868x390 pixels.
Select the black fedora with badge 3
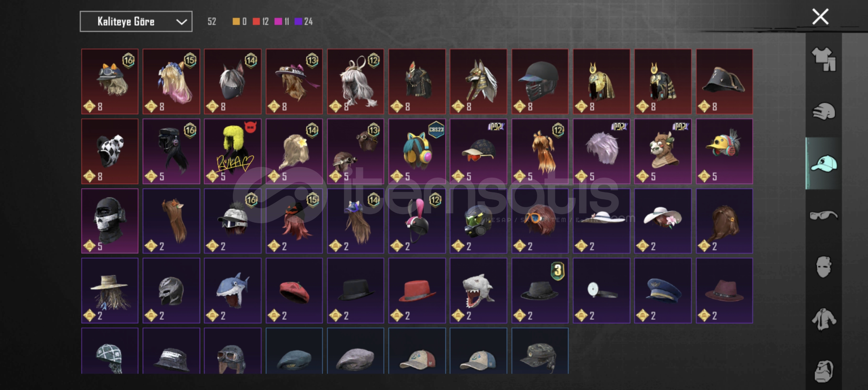(540, 291)
